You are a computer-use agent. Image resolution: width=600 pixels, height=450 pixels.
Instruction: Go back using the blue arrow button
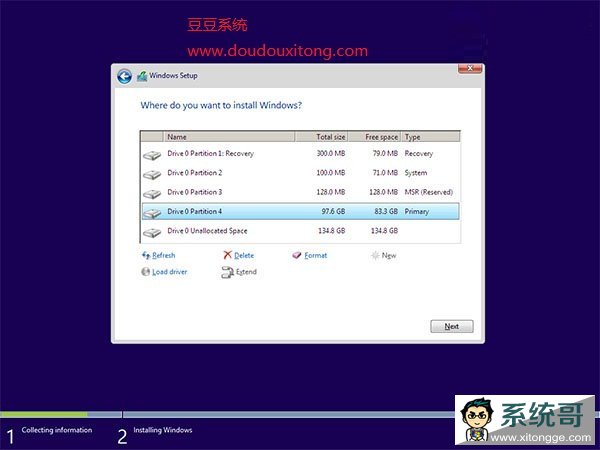(x=124, y=77)
